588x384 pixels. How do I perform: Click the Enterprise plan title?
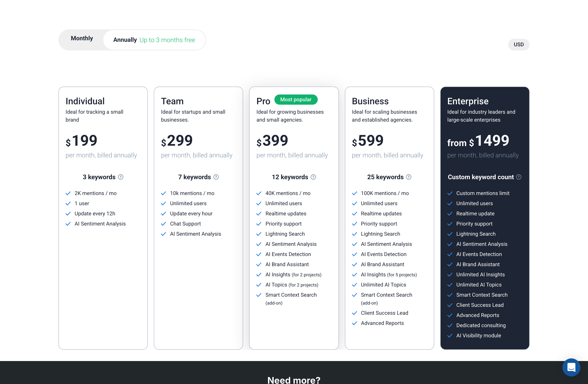coord(468,101)
